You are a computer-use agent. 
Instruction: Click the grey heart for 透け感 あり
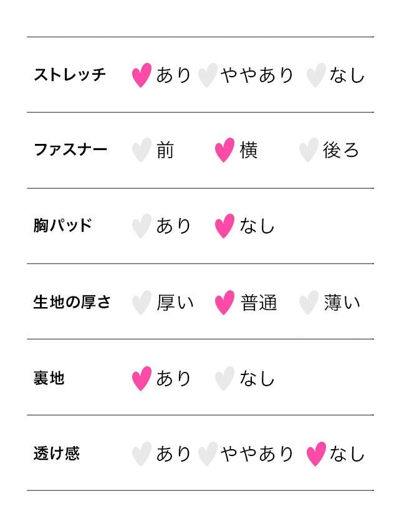coord(142,454)
